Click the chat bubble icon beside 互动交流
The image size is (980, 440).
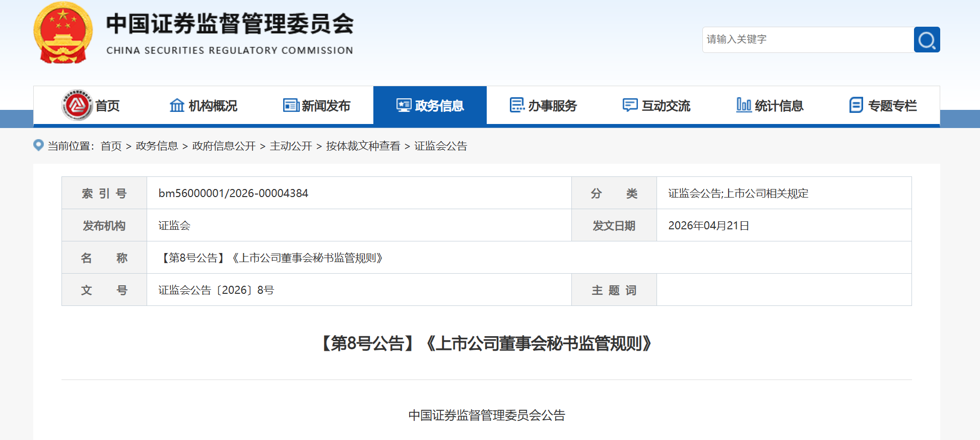pyautogui.click(x=630, y=105)
